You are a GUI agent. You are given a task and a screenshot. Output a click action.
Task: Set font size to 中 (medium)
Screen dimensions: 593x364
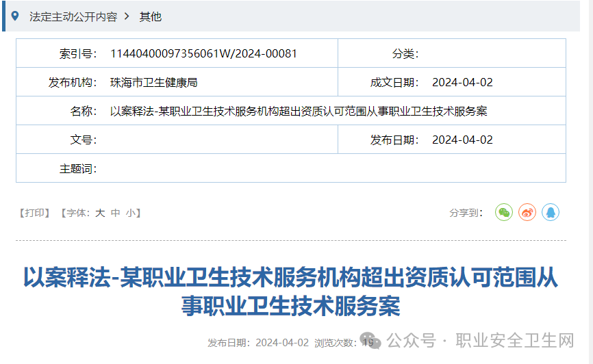pyautogui.click(x=115, y=213)
